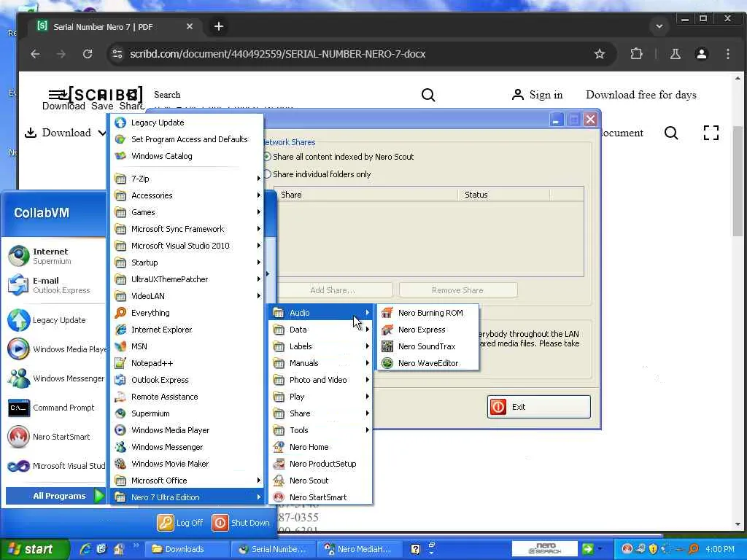
Task: Open Nero Home
Action: (320, 447)
